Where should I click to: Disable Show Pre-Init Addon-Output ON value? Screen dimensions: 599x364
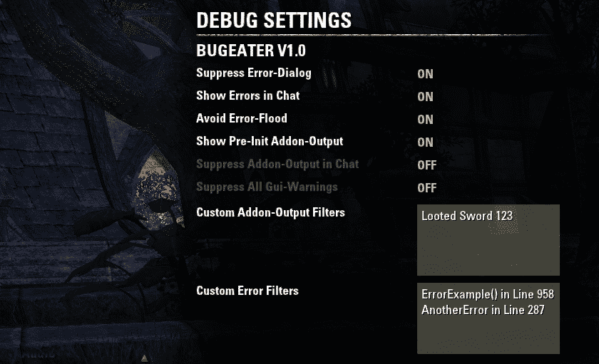[x=425, y=142]
